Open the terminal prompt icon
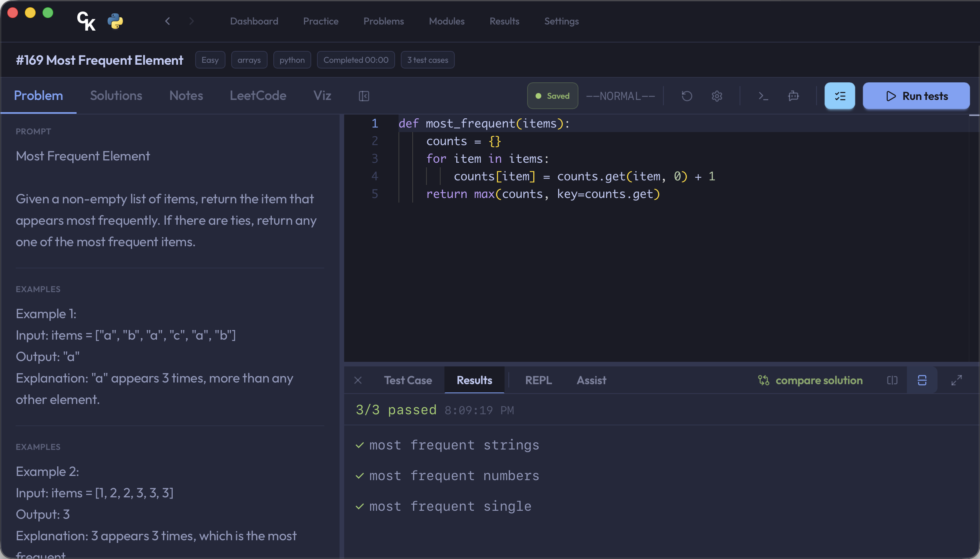 click(763, 96)
